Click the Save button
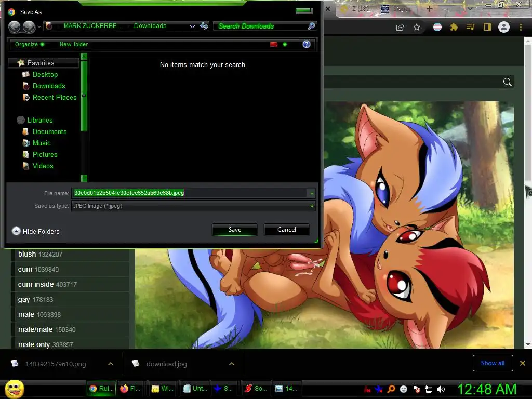The width and height of the screenshot is (532, 399). pyautogui.click(x=235, y=230)
